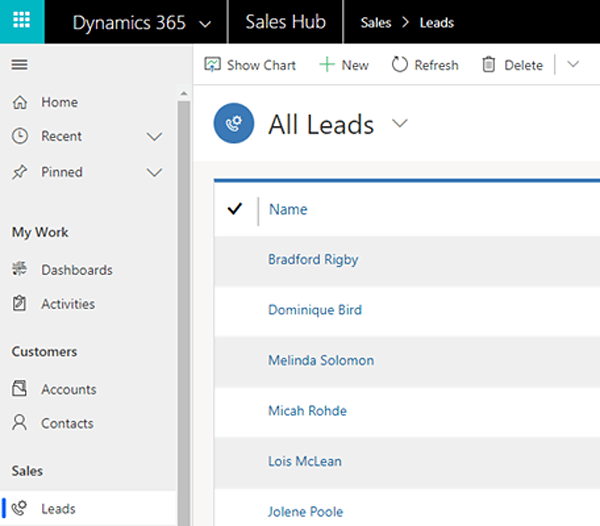Click the Pinned pin icon
The width and height of the screenshot is (600, 526).
point(20,172)
